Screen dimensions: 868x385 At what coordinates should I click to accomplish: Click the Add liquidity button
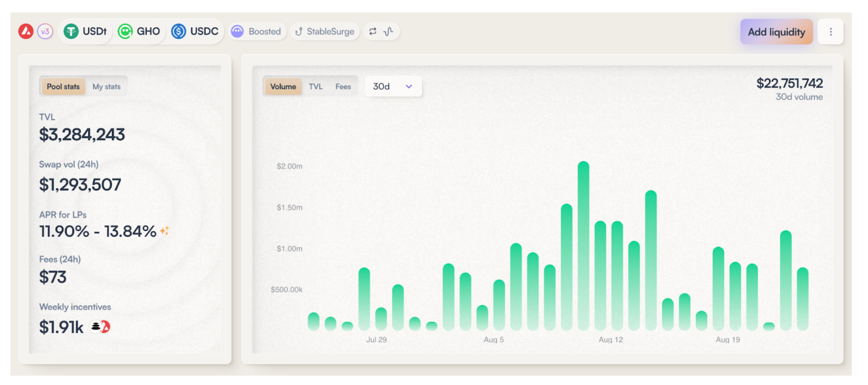coord(776,32)
